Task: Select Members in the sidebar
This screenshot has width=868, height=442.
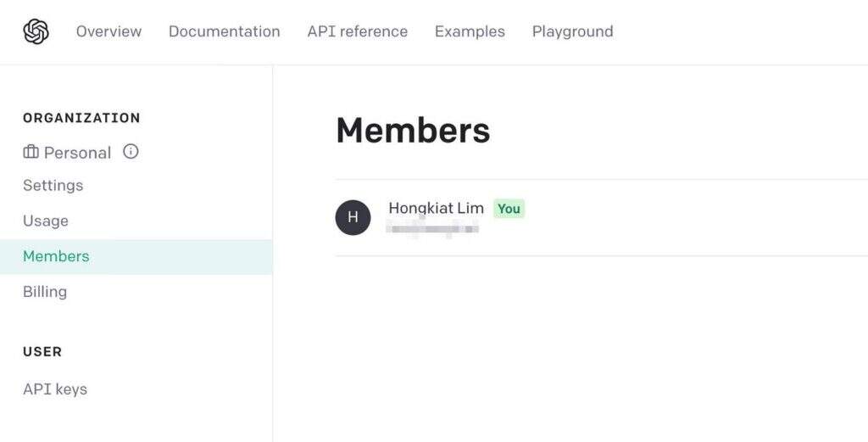Action: 56,256
